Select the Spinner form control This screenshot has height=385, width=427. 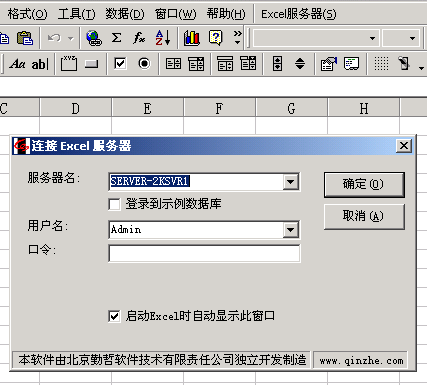(300, 63)
